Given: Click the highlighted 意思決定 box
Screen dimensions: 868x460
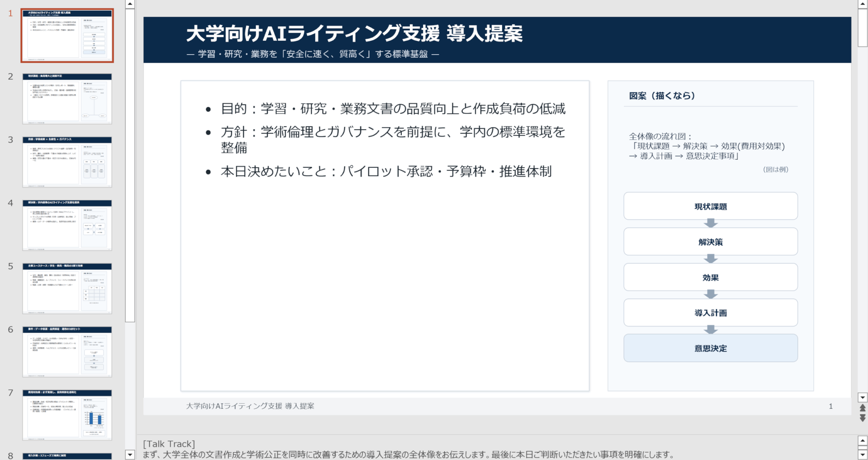Looking at the screenshot, I should pos(710,348).
